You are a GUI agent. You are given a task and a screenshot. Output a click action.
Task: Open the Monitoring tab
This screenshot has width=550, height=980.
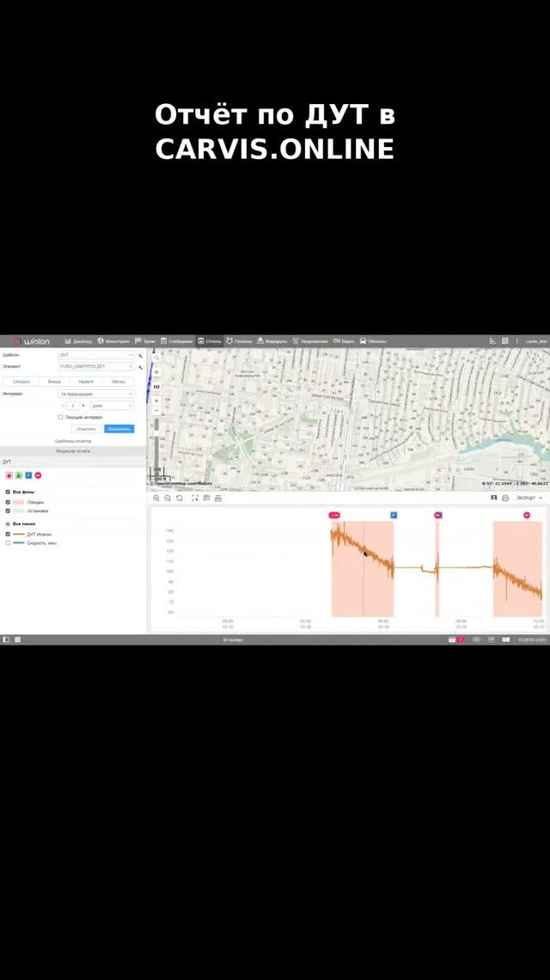(x=113, y=341)
